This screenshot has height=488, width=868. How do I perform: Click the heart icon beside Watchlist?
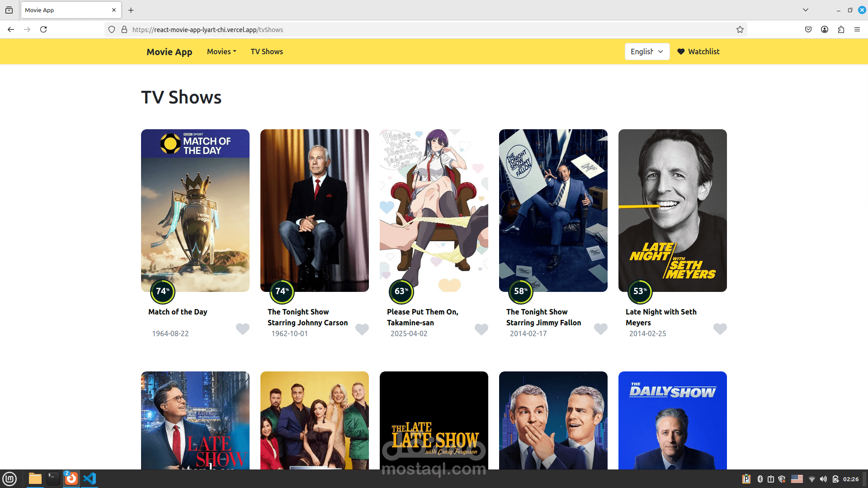point(681,52)
